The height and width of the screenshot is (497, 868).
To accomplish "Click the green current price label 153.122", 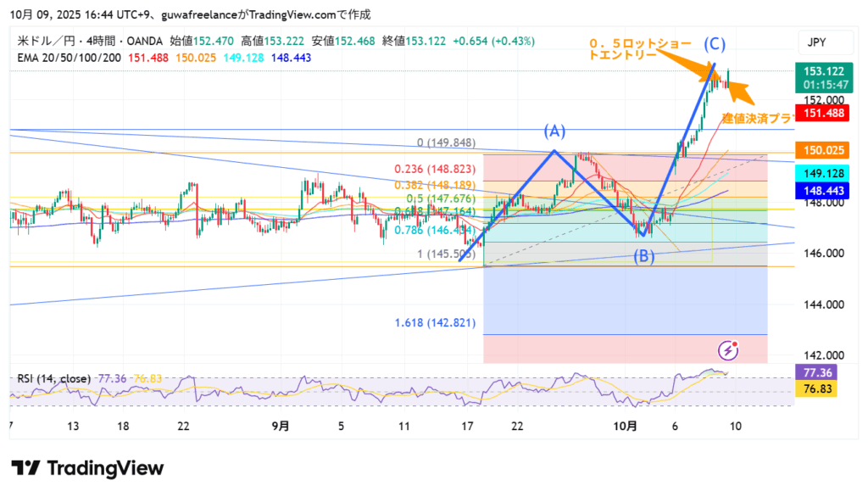I will [x=820, y=72].
